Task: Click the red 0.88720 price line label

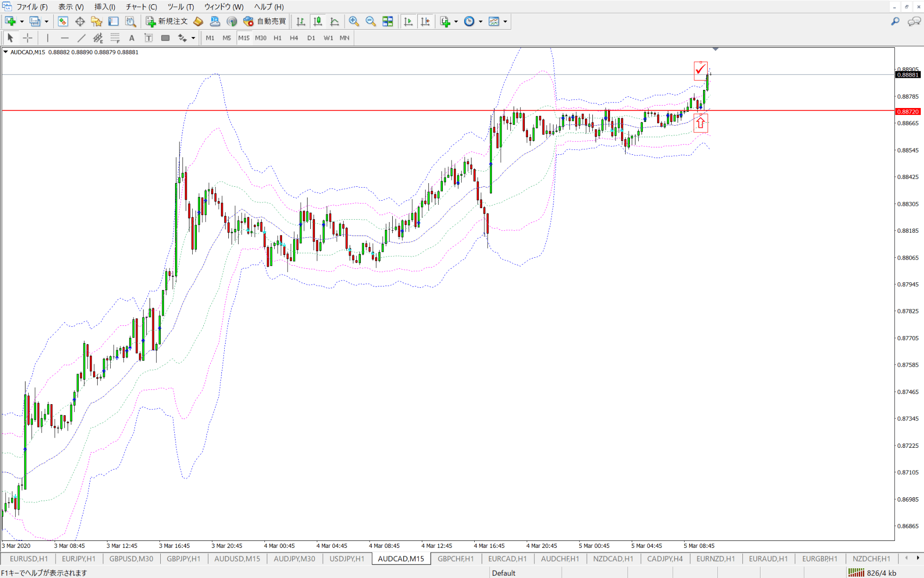Action: tap(908, 112)
